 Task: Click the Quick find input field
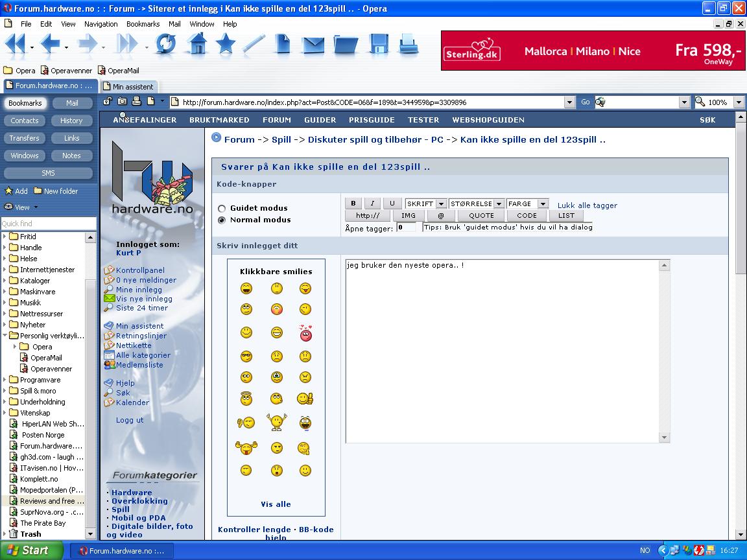coord(48,224)
